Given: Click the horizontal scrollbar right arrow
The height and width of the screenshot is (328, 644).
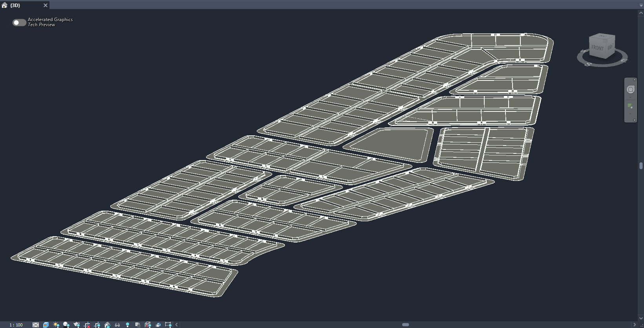Looking at the screenshot, I should click(635, 325).
